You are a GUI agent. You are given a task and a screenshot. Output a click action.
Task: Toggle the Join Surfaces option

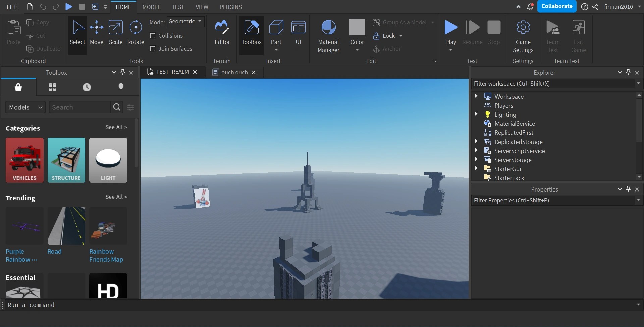[x=153, y=49]
